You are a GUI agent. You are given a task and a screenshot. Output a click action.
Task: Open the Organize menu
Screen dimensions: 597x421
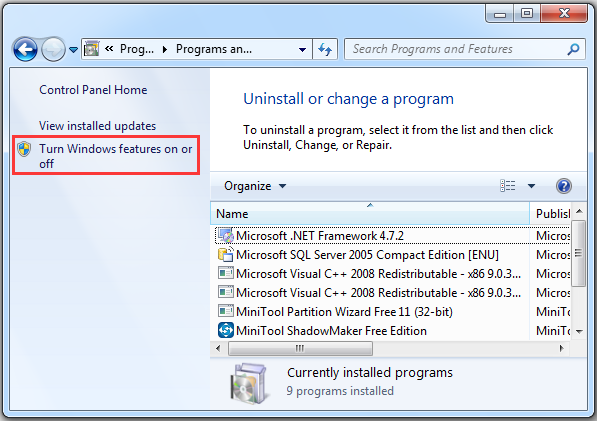[x=255, y=186]
